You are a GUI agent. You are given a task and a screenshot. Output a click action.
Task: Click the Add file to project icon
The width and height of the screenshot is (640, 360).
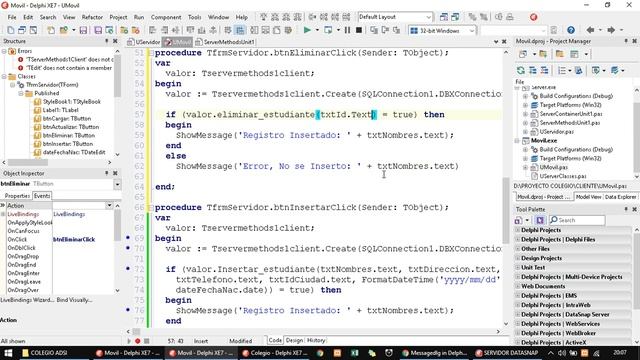[124, 30]
